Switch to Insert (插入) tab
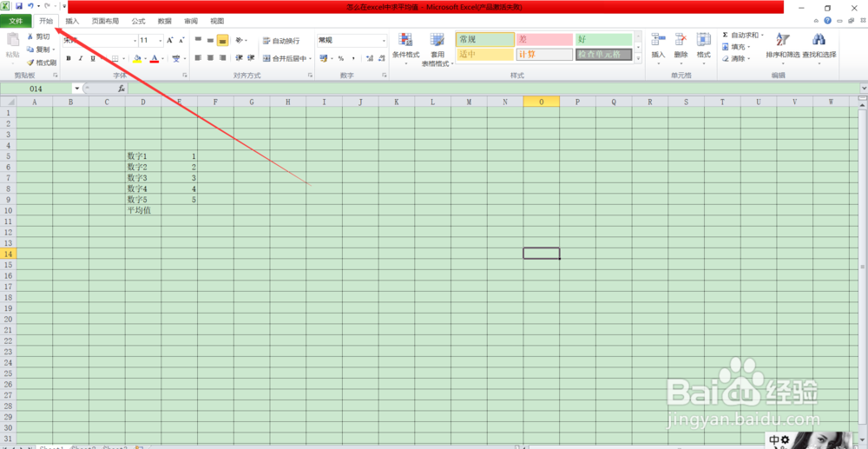Screen dimensions: 868x449 tap(73, 21)
